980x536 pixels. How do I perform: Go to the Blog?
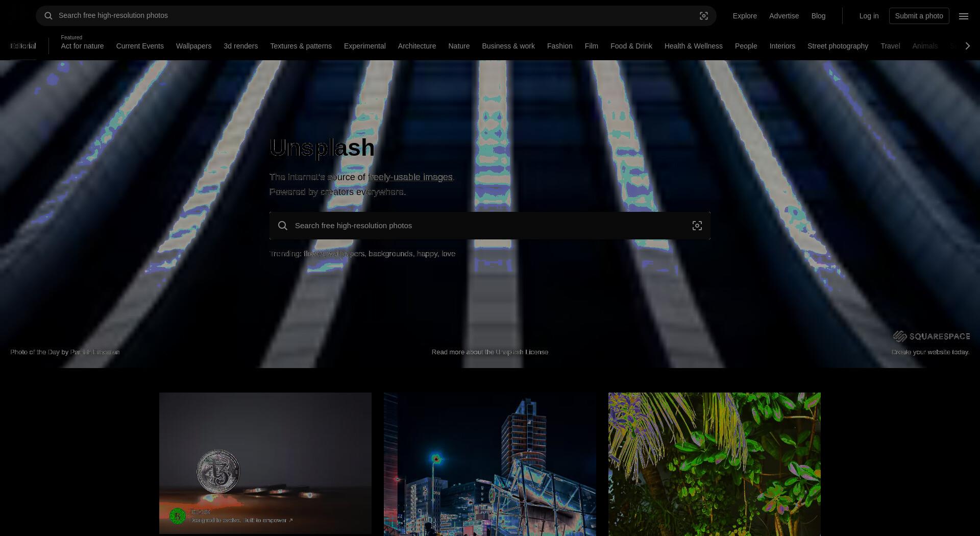[818, 16]
